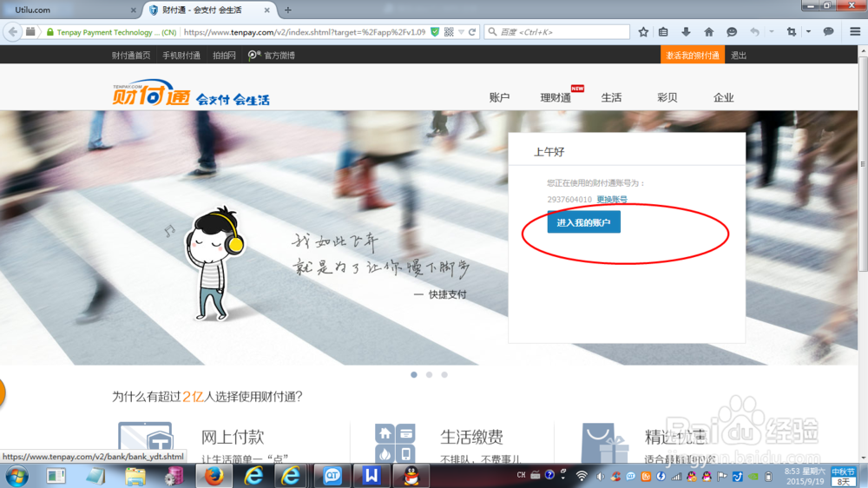Select the first carousel dot
The image size is (868, 488).
click(x=414, y=375)
